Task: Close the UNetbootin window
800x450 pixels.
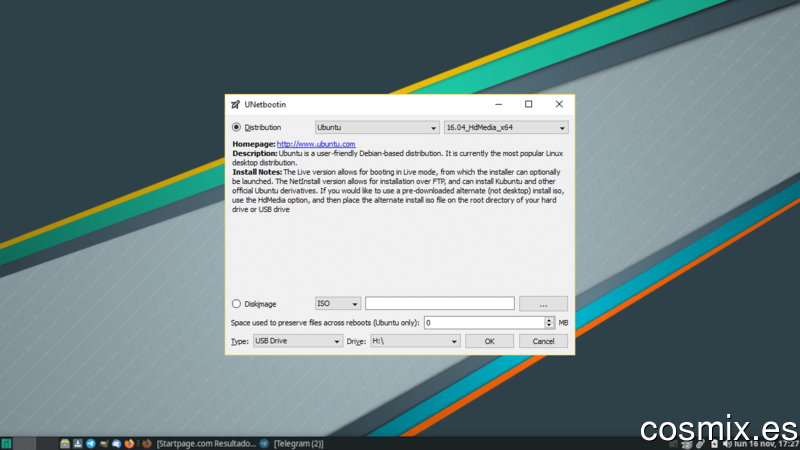Action: tap(559, 104)
